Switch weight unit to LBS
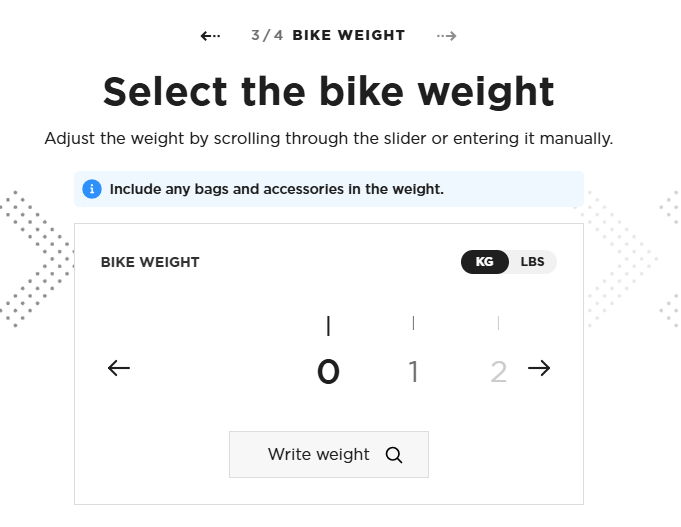This screenshot has width=681, height=527. [532, 262]
